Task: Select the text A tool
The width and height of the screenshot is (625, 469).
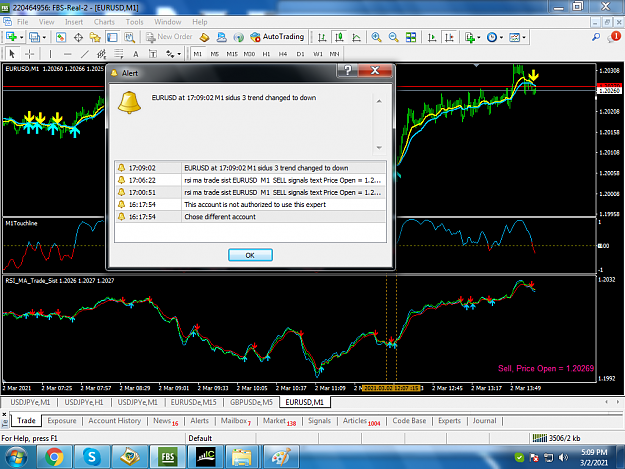Action: (136, 54)
